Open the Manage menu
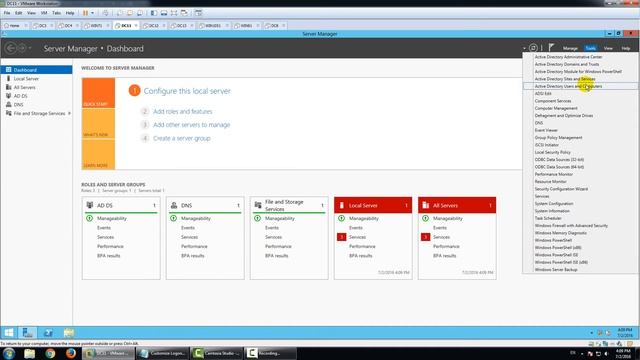 tap(570, 48)
